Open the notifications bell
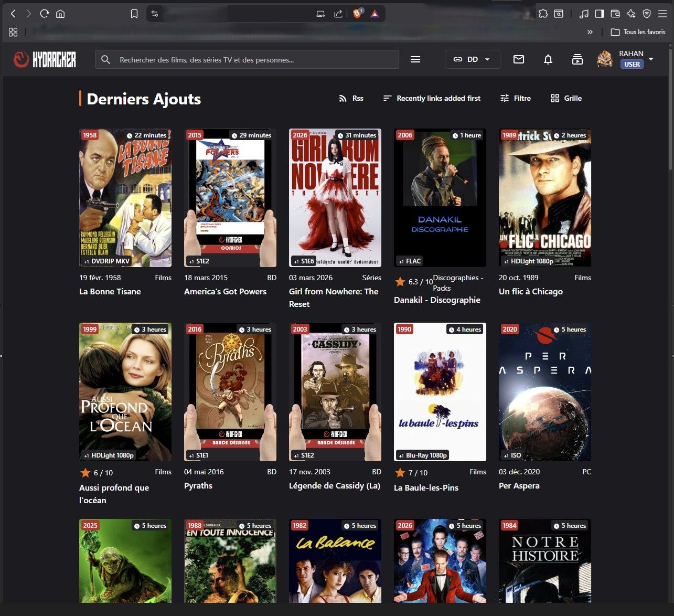Viewport: 674px width, 616px height. 548,60
